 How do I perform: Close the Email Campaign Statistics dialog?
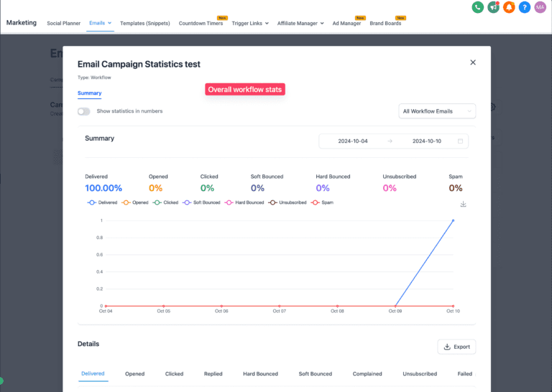click(x=473, y=62)
